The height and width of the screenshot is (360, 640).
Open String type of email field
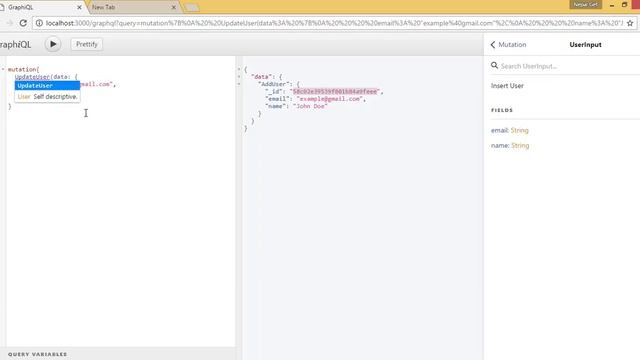[x=520, y=130]
